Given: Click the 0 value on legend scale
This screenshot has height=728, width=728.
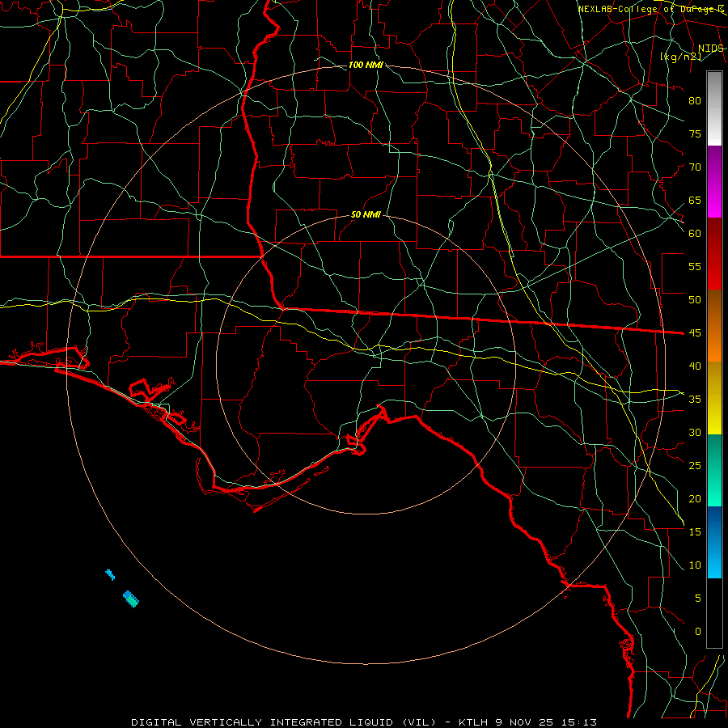Looking at the screenshot, I should [698, 632].
